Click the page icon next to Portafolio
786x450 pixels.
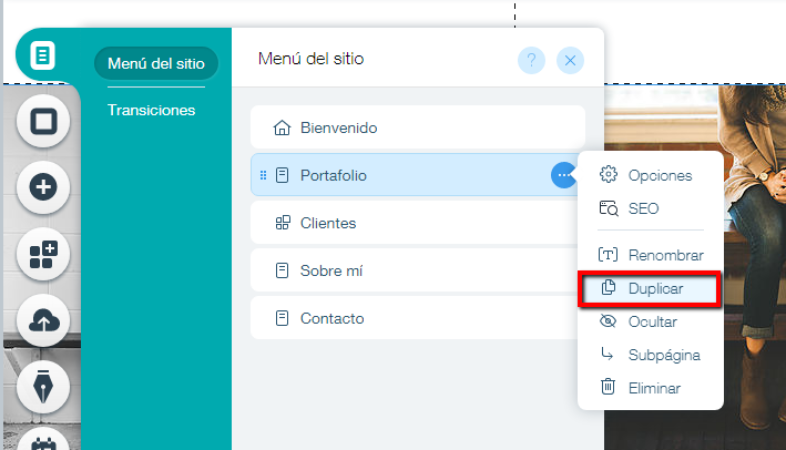pos(282,175)
